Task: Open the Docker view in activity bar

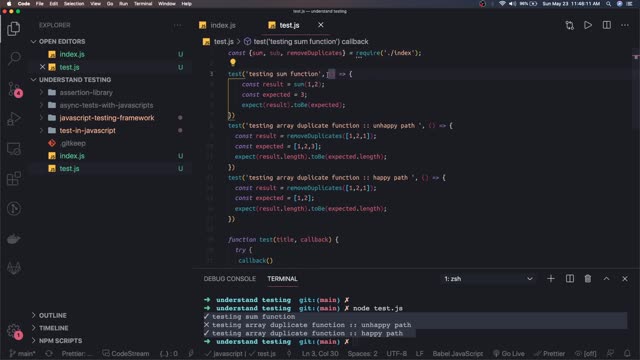Action: point(14,239)
